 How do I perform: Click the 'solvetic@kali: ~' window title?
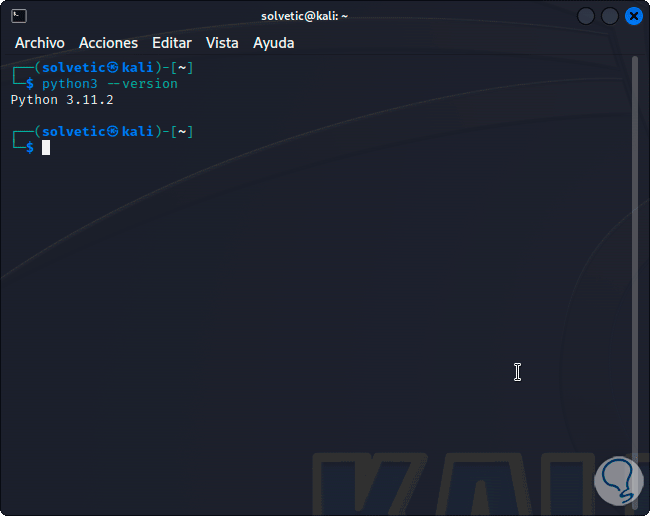(304, 16)
